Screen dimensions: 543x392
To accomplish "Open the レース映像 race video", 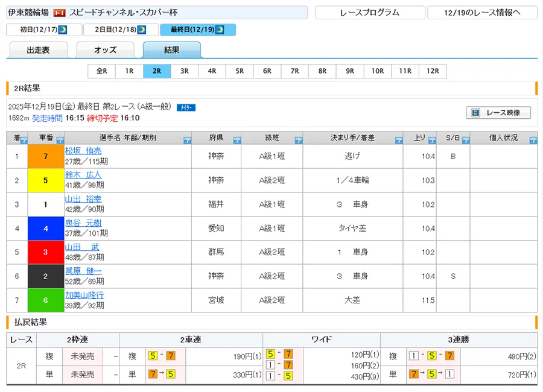I will [498, 113].
